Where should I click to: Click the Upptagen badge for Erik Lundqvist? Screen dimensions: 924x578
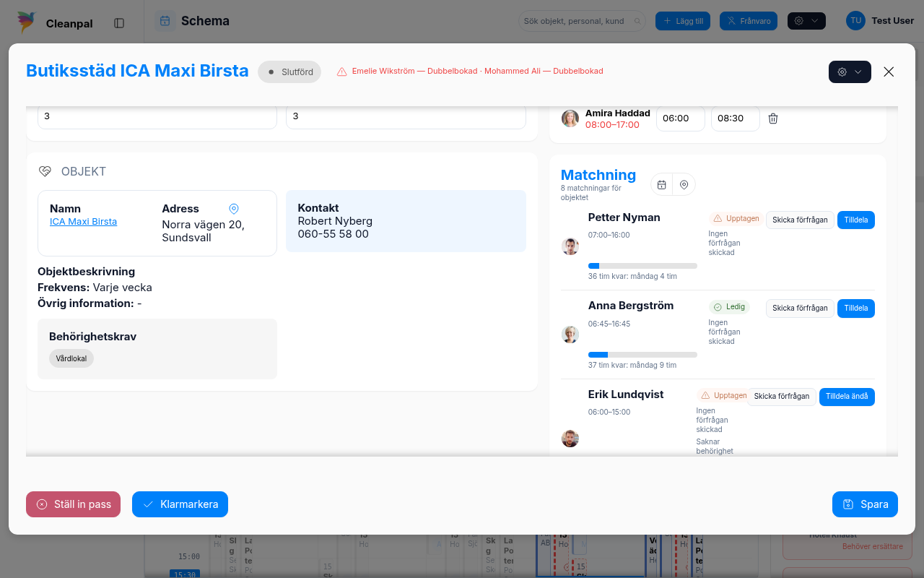coord(723,396)
